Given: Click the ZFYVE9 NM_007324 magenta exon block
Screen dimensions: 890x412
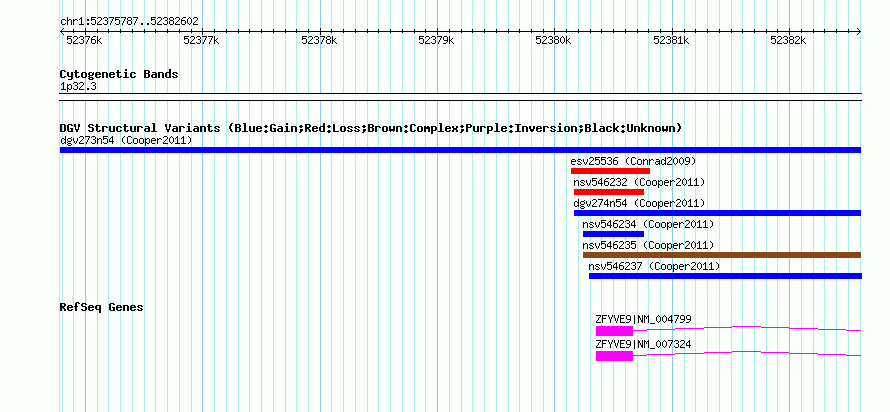Looking at the screenshot, I should pos(614,356).
